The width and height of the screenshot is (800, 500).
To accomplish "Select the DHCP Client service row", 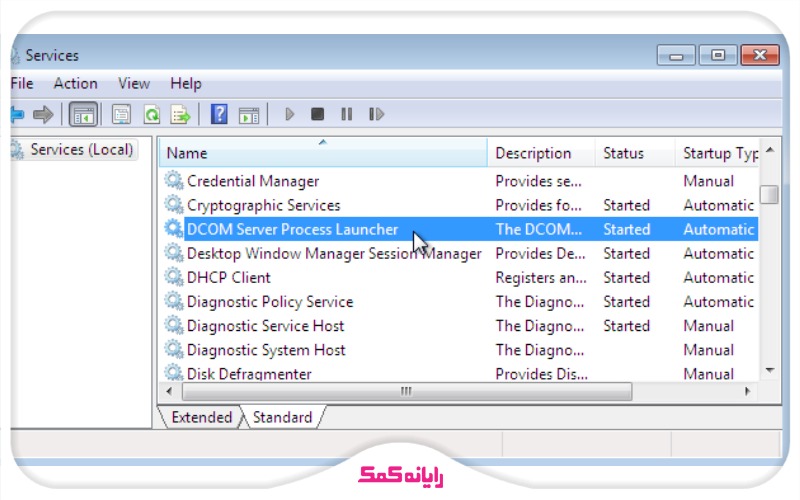I will pos(229,278).
